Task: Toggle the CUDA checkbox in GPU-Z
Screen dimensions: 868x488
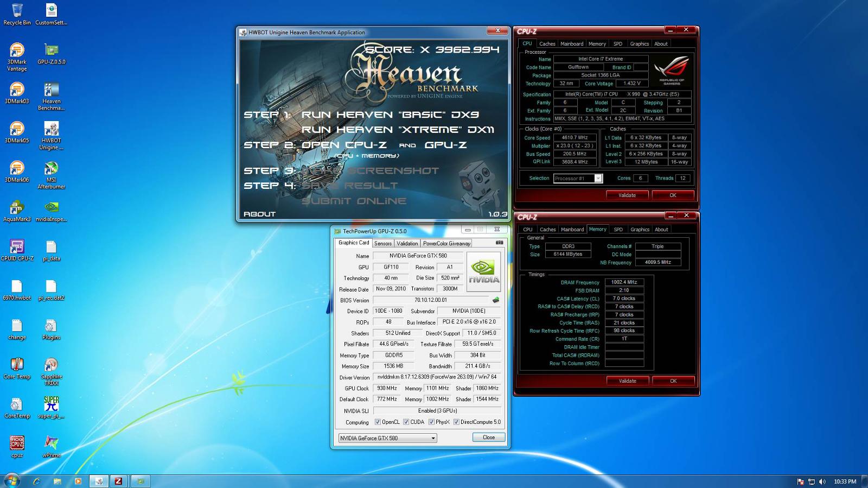Action: (x=406, y=422)
